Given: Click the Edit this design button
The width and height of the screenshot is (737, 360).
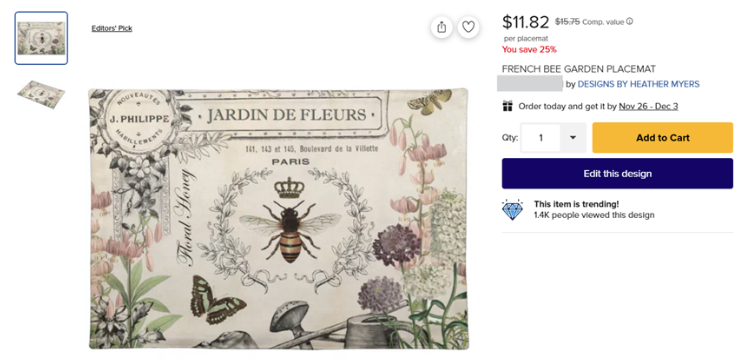Looking at the screenshot, I should [x=617, y=173].
